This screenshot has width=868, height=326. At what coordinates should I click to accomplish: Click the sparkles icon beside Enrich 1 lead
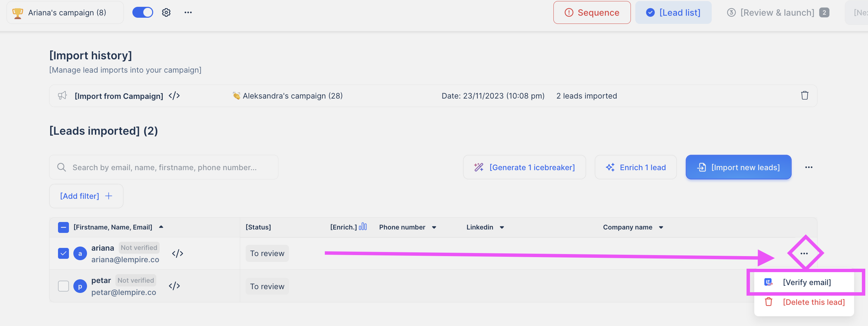click(x=610, y=167)
